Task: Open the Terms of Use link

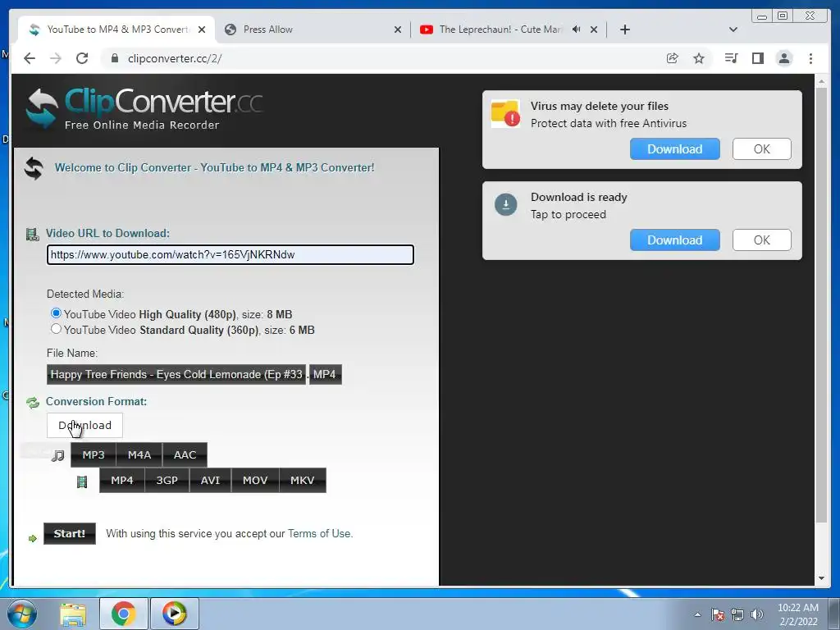Action: (319, 533)
